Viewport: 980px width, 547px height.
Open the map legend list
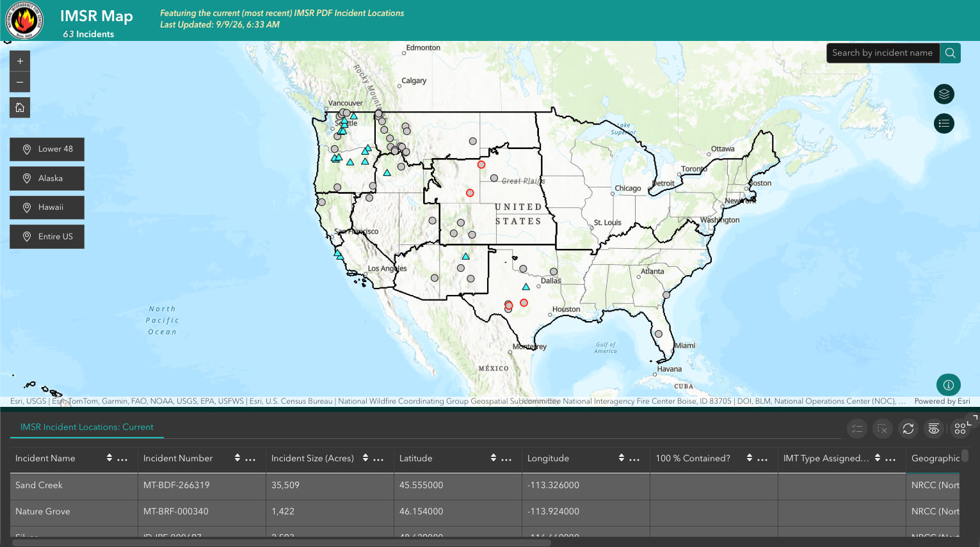pos(944,123)
